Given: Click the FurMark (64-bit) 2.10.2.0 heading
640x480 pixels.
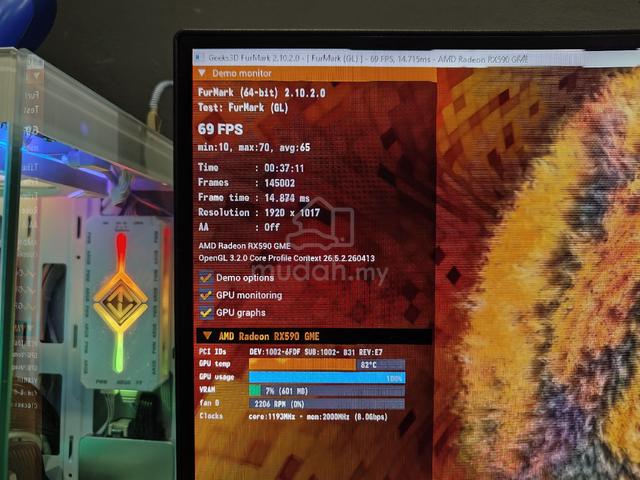Looking at the screenshot, I should [x=262, y=93].
